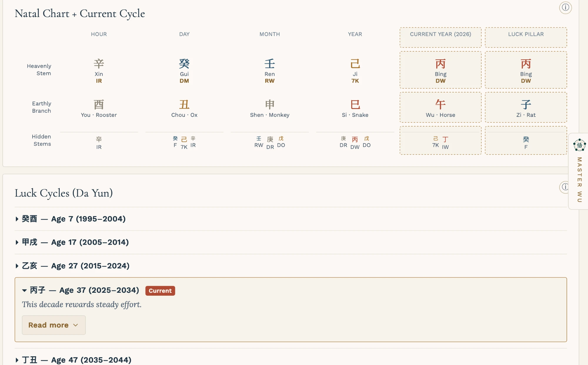Click the Heavenly Stem row label
588x365 pixels.
coord(39,70)
